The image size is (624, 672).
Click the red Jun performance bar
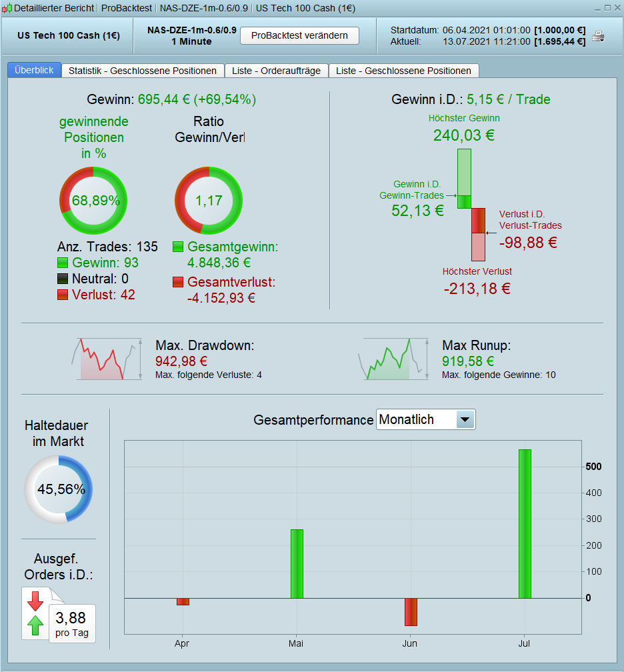tap(411, 612)
